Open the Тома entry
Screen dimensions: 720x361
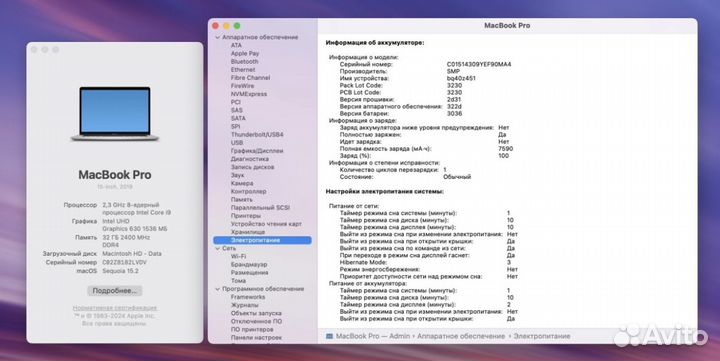(238, 281)
